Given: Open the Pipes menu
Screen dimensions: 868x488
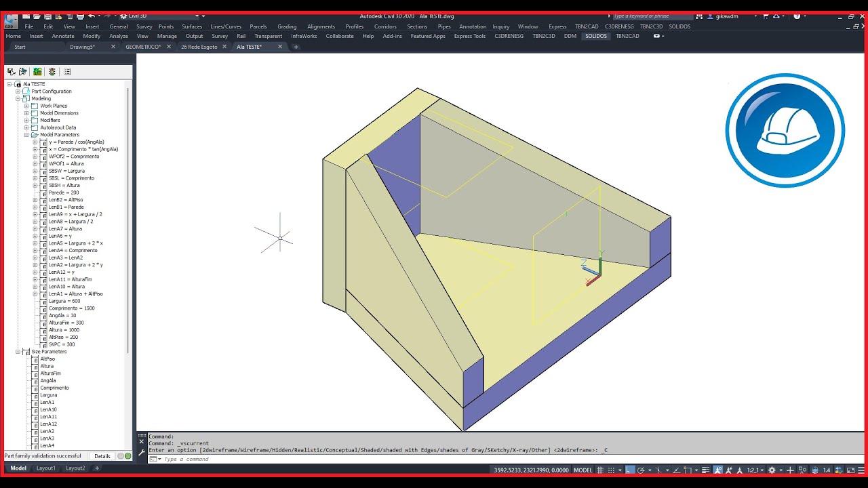Looking at the screenshot, I should point(444,26).
